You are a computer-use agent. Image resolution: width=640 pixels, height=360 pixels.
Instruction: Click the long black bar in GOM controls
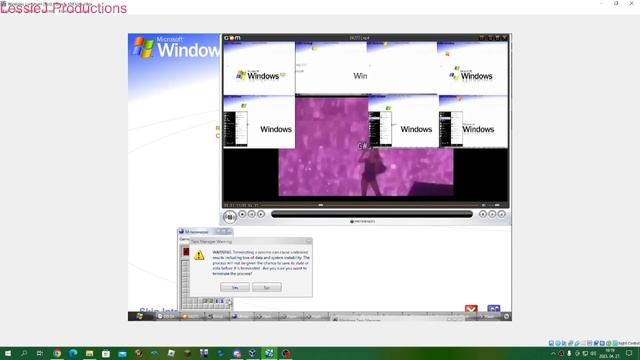pyautogui.click(x=372, y=214)
